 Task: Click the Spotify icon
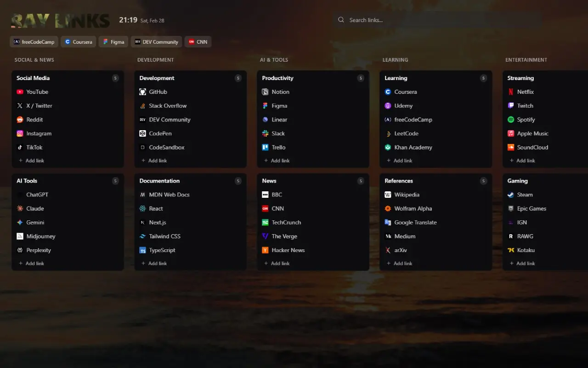tap(510, 120)
